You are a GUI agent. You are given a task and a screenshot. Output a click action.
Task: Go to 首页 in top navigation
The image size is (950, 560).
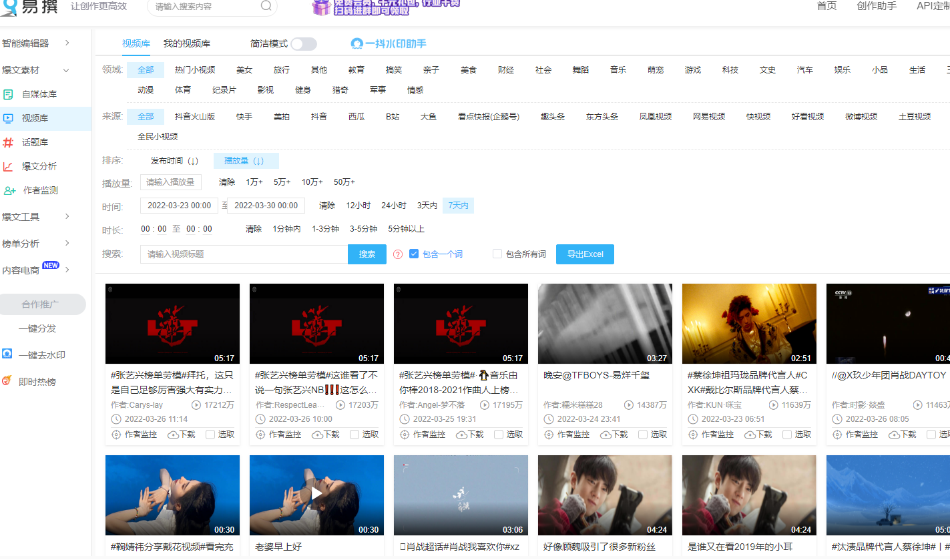coord(826,6)
